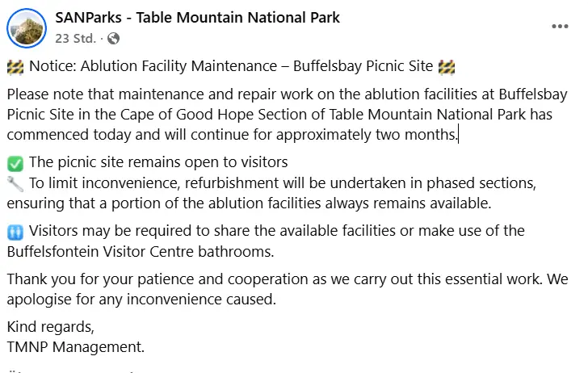
Task: Click the 23 Std. post timestamp
Action: [75, 38]
